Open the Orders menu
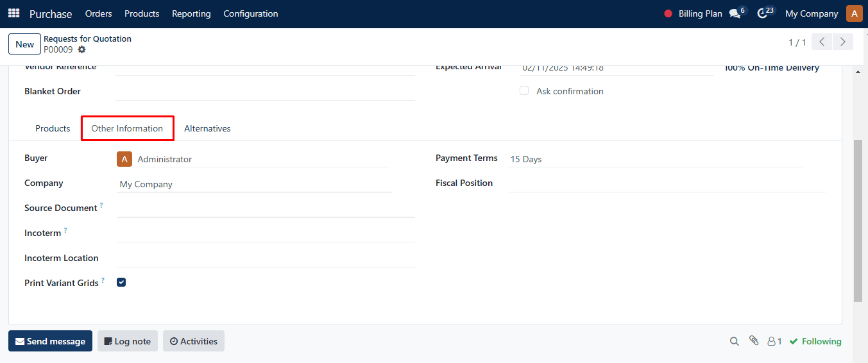The width and height of the screenshot is (868, 363). 98,13
